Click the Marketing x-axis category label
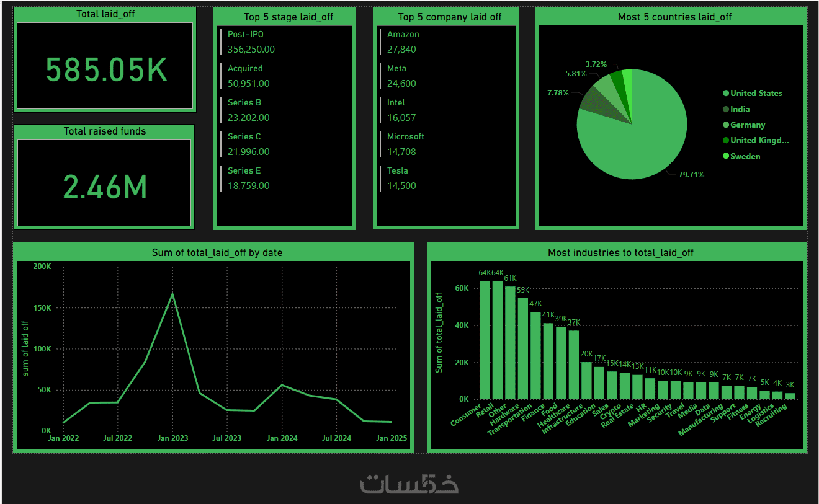 tap(643, 415)
